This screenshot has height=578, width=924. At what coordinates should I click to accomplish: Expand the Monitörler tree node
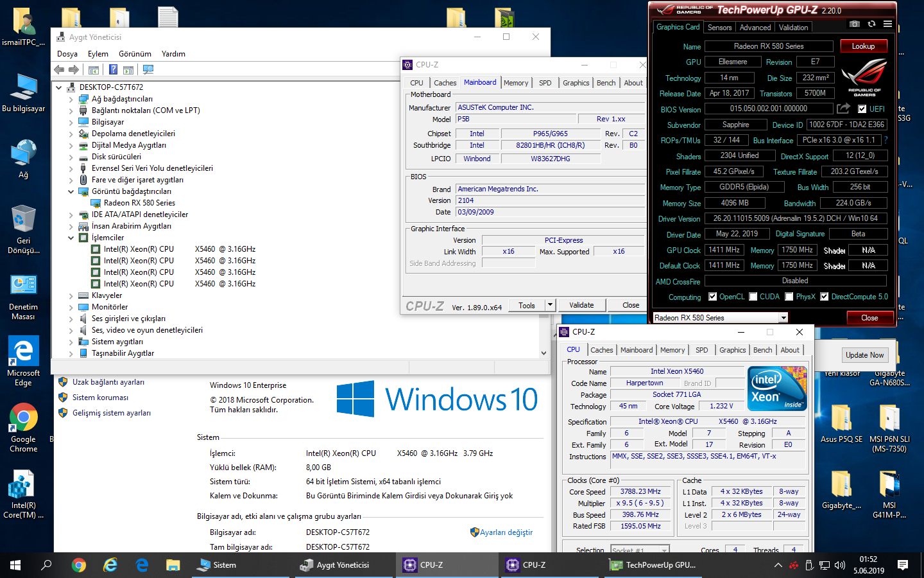coord(71,307)
